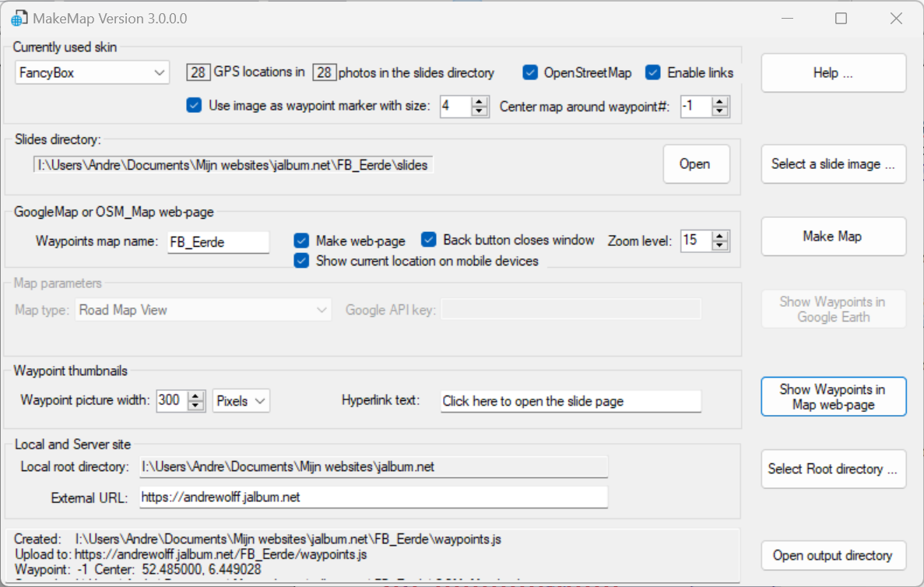
Task: Toggle Use image as waypoint marker
Action: pyautogui.click(x=193, y=104)
